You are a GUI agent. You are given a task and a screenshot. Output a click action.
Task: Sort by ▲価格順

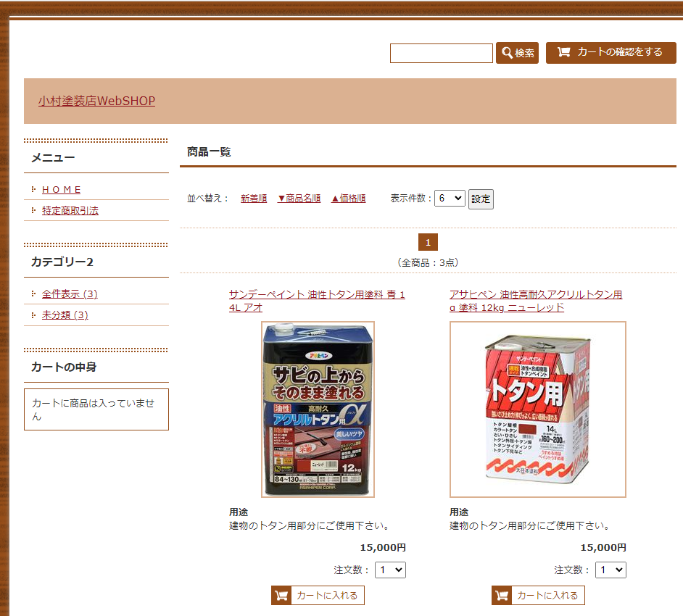(348, 199)
